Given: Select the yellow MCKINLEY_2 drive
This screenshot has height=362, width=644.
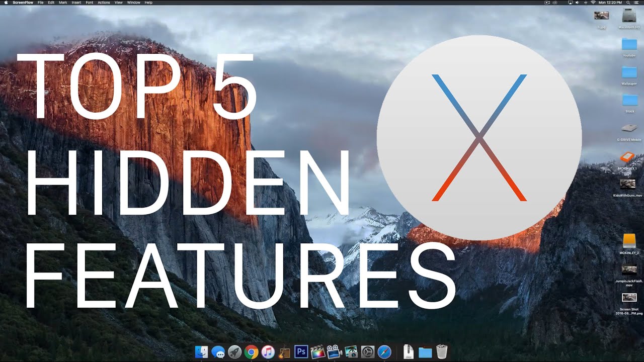Looking at the screenshot, I should point(629,241).
